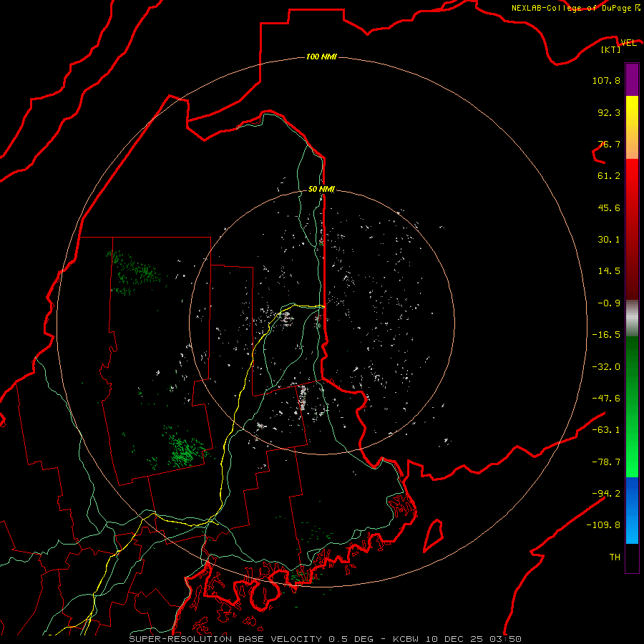Screen dimensions: 644x644
Task: Click the 92.3 velocity scale value
Action: pyautogui.click(x=609, y=112)
